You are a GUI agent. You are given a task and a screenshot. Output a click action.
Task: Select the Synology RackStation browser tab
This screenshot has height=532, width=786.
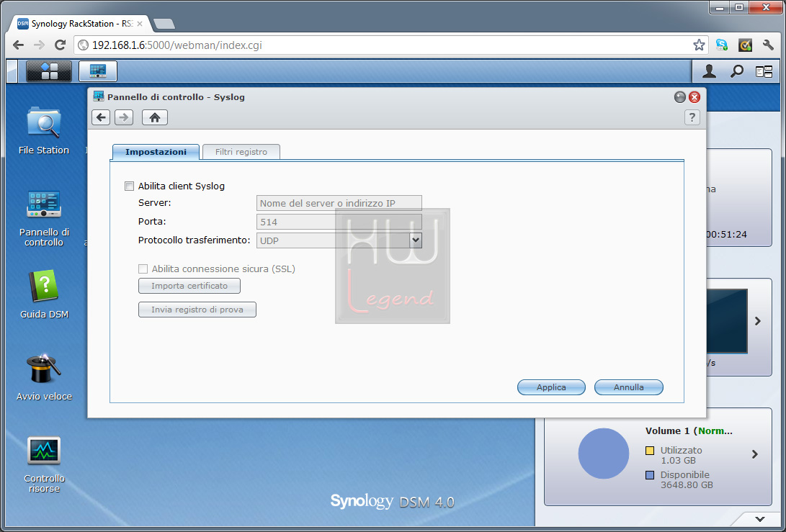[80, 24]
